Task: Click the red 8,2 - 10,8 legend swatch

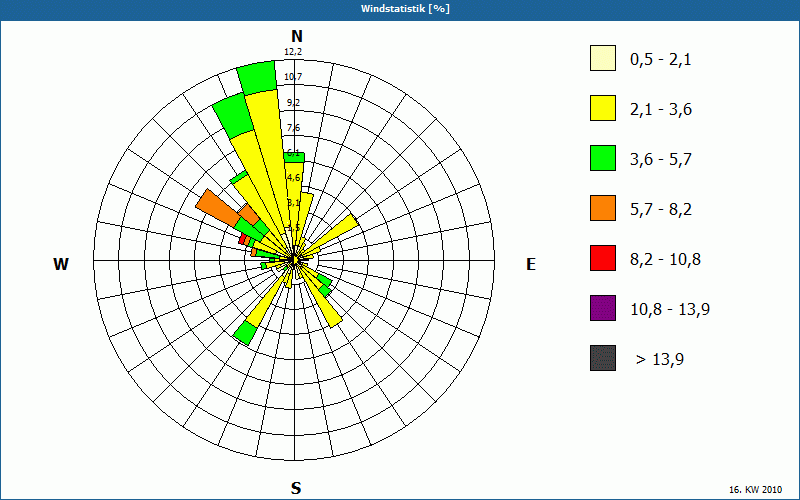Action: [x=603, y=258]
